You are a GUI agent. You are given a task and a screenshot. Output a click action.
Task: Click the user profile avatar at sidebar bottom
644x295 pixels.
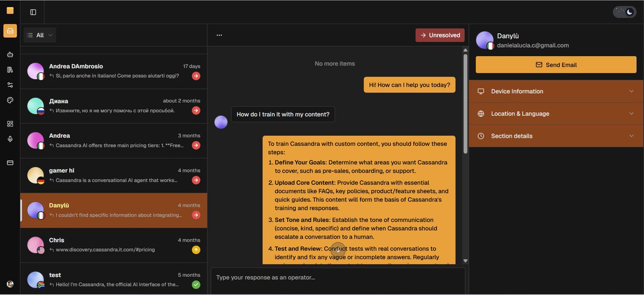click(x=10, y=284)
